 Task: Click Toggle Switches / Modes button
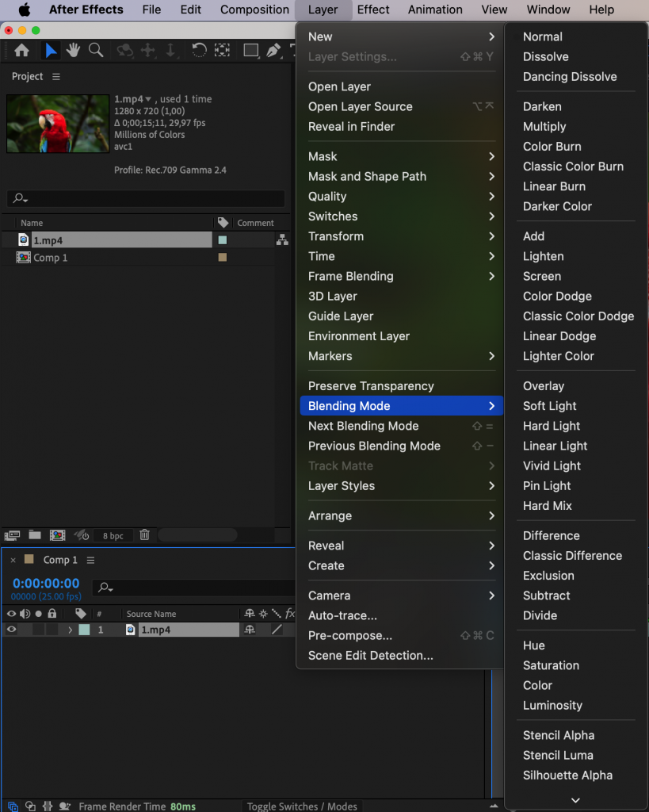(302, 806)
